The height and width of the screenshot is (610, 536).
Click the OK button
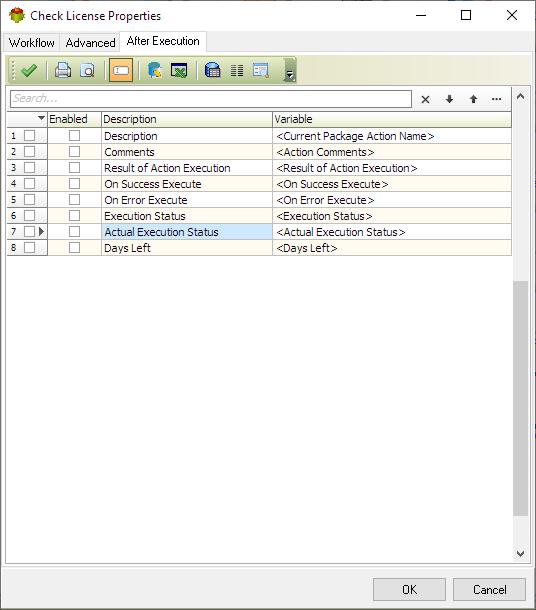409,589
